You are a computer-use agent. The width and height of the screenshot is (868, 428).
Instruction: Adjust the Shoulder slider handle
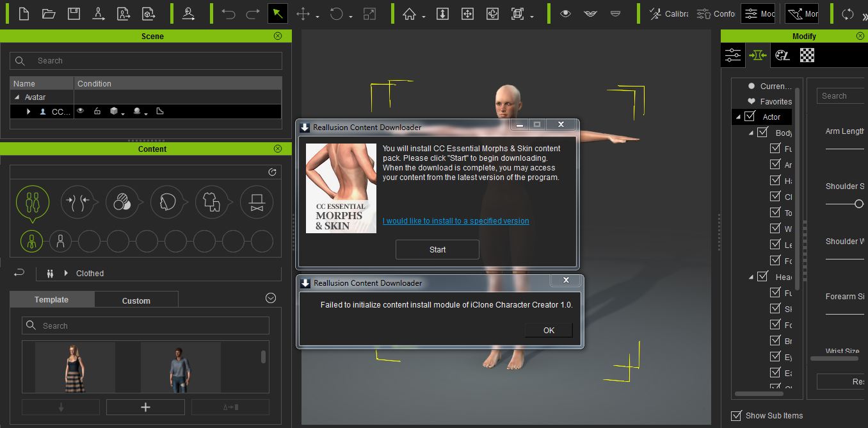[858, 204]
